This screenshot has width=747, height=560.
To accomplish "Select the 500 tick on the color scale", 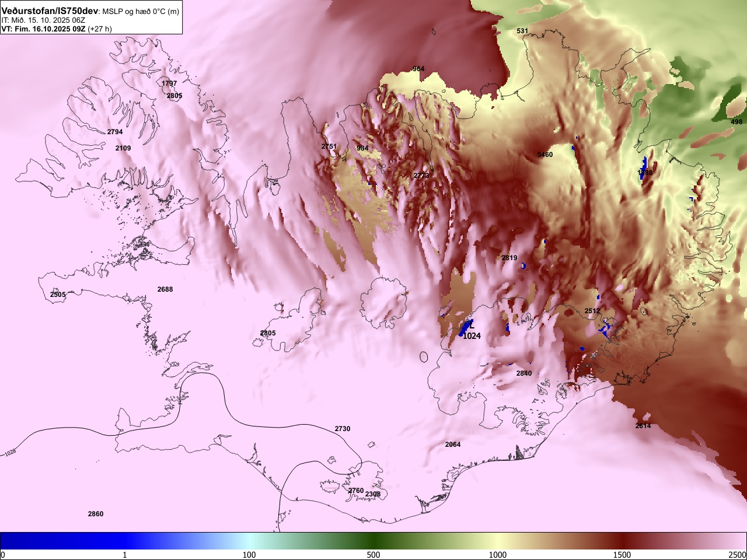I will click(373, 555).
